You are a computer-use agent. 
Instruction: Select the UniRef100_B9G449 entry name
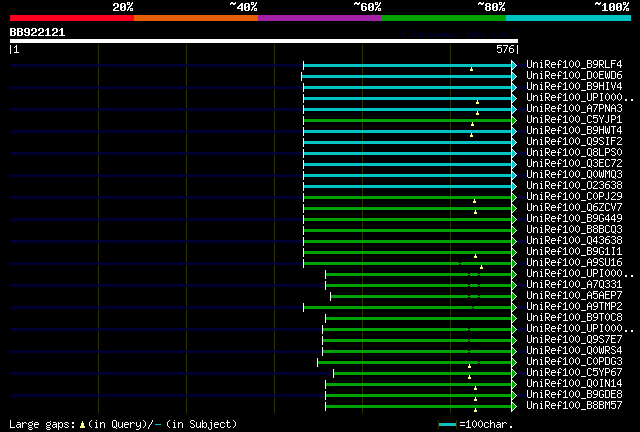[x=574, y=219]
